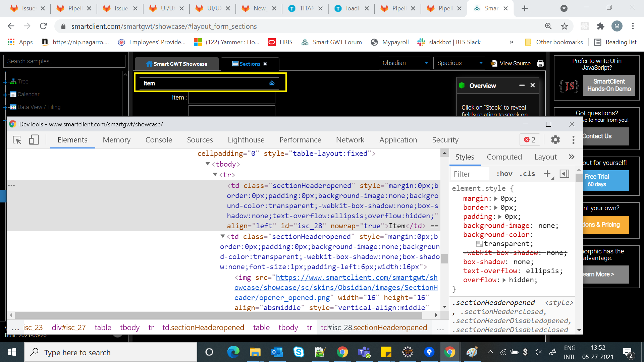644x362 pixels.
Task: Open the Spacious density dropdown
Action: coord(459,63)
